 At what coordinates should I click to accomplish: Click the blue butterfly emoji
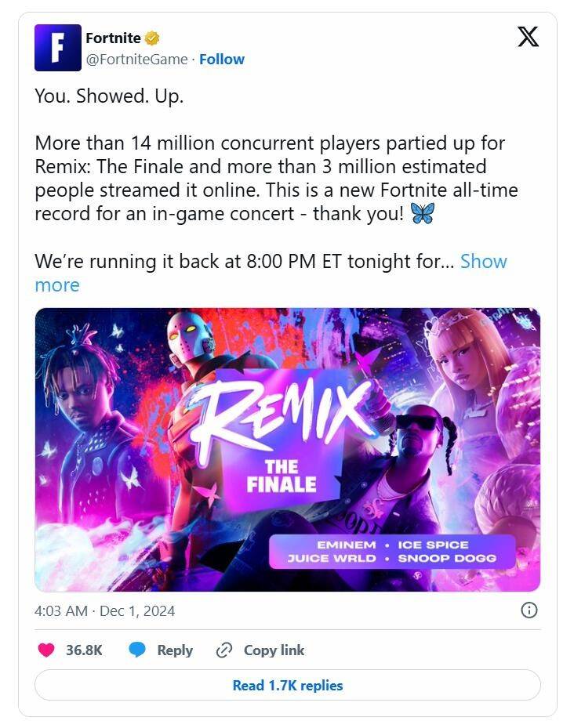422,214
